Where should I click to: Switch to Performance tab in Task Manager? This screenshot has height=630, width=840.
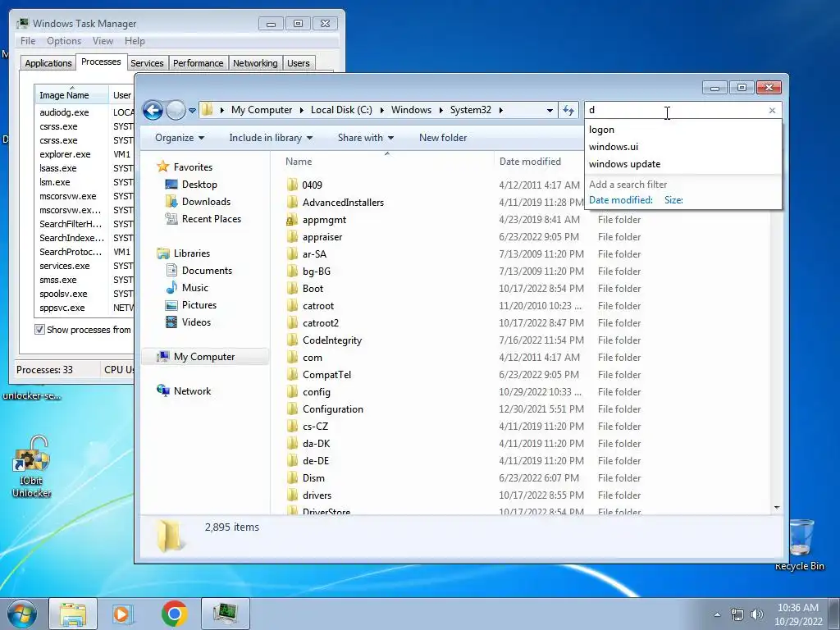199,63
